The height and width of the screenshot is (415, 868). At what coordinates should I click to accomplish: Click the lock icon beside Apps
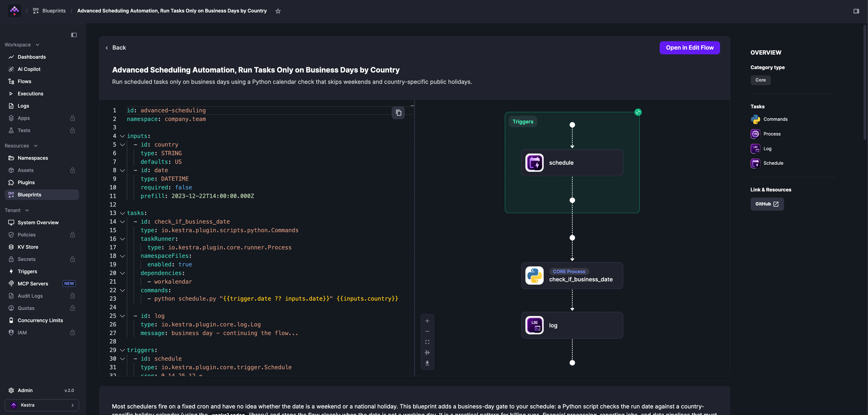72,118
